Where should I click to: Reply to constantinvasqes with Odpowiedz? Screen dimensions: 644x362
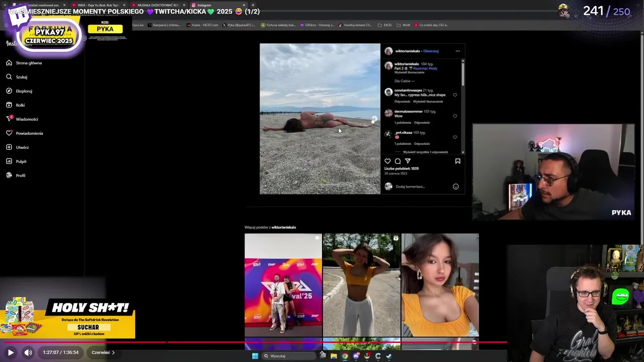[402, 102]
